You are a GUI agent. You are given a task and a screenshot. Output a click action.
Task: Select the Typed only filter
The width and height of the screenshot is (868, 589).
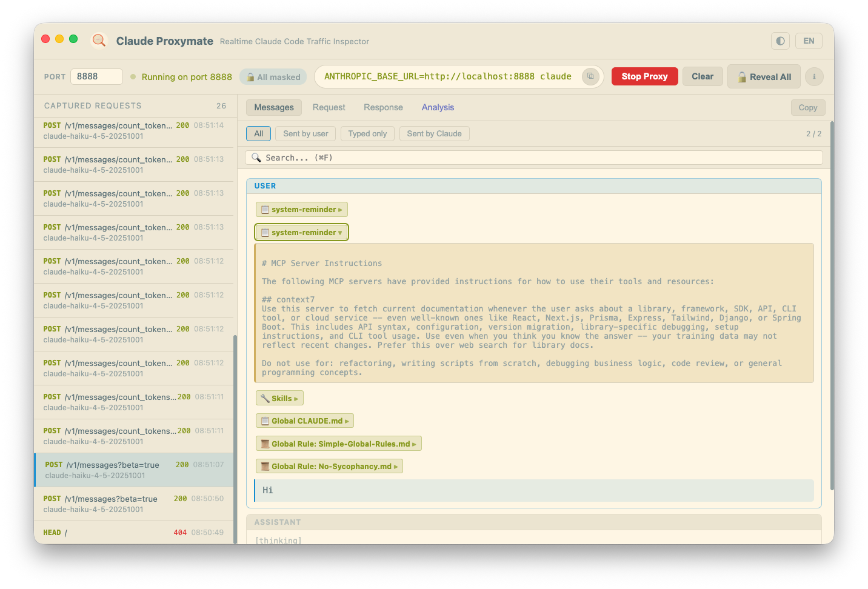[x=367, y=134]
